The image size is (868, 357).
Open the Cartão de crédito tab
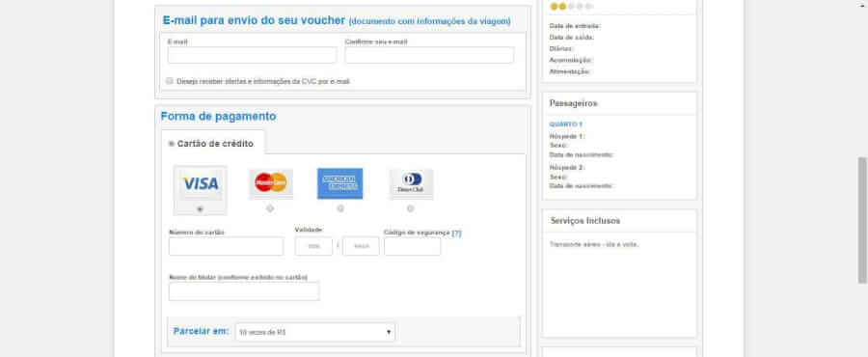click(213, 143)
